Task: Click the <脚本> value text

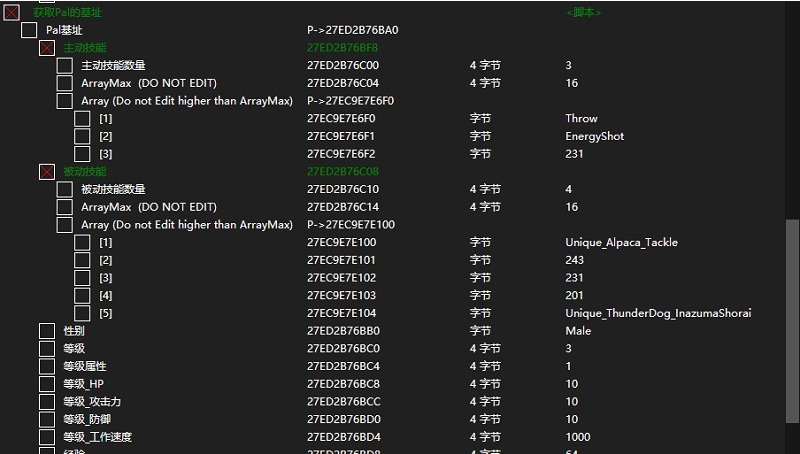Action: (x=584, y=12)
